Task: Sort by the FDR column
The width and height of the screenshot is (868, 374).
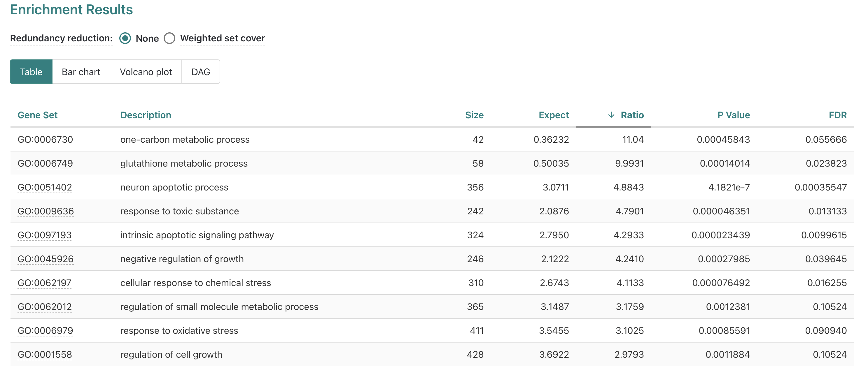Action: tap(837, 115)
